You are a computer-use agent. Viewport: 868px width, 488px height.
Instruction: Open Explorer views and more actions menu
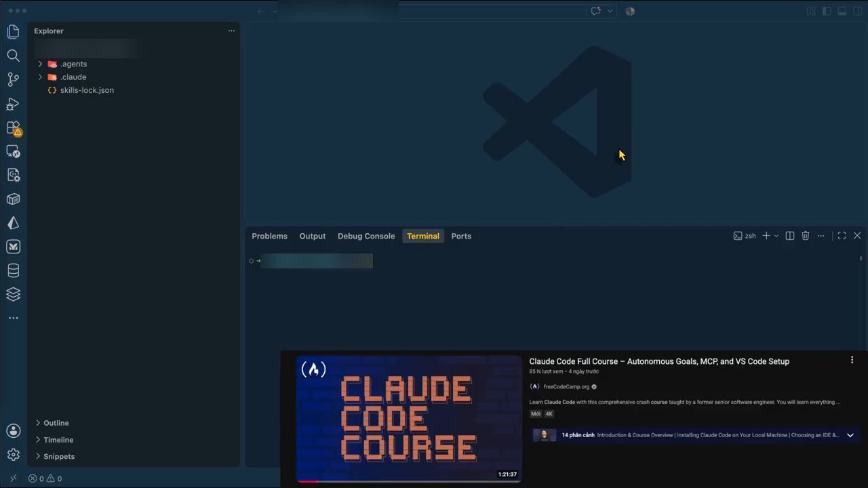coord(231,31)
